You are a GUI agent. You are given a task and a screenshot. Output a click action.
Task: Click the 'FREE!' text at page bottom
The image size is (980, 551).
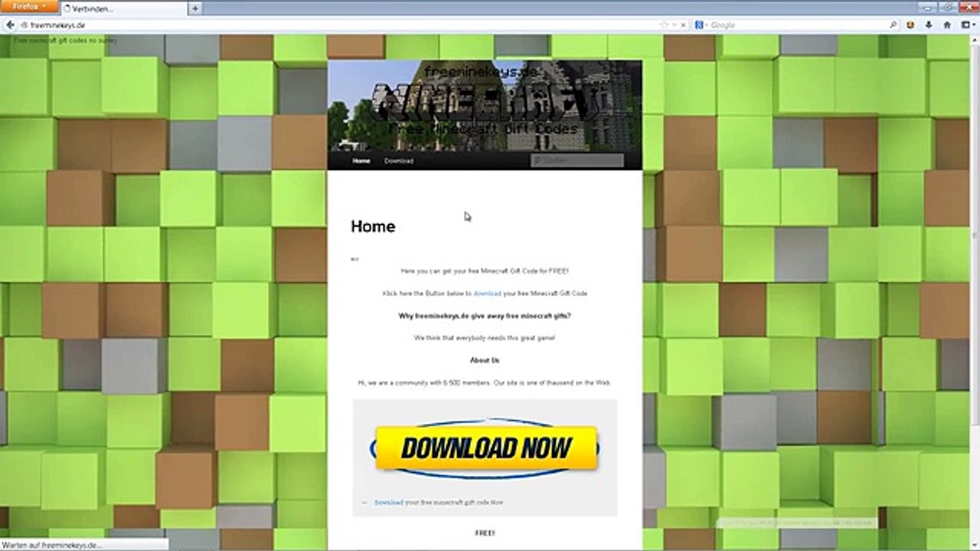point(485,533)
